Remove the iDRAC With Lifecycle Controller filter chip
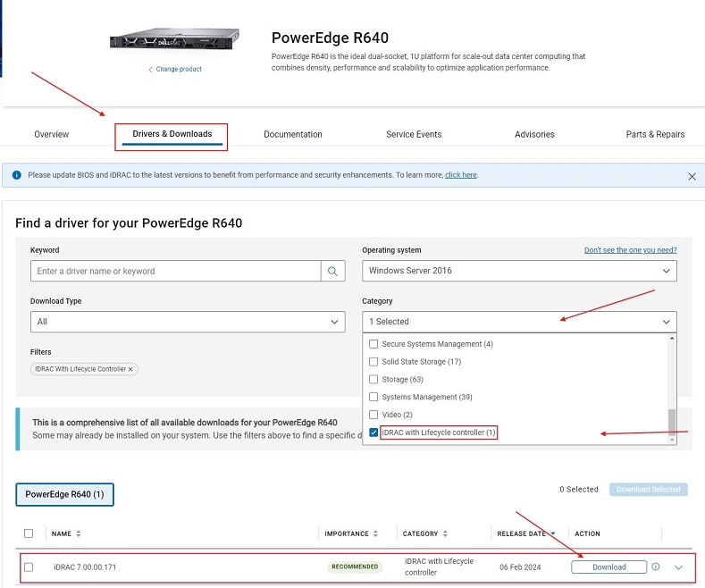The image size is (705, 588). pyautogui.click(x=130, y=369)
